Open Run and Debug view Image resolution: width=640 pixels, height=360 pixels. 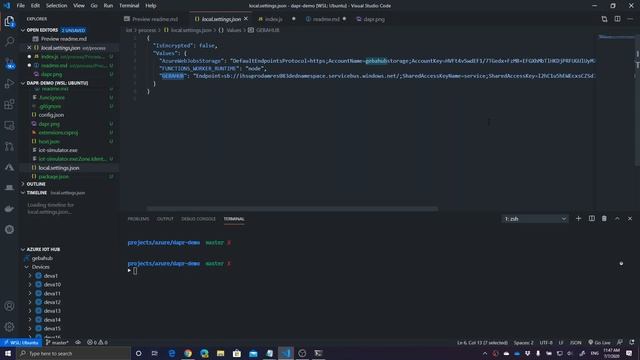(9, 84)
